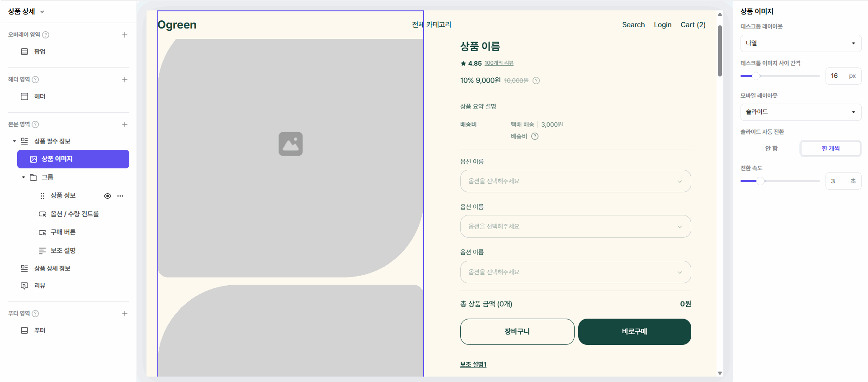Click the 상품 상세 정보 section icon
Screen dimensions: 868x382
click(x=24, y=268)
